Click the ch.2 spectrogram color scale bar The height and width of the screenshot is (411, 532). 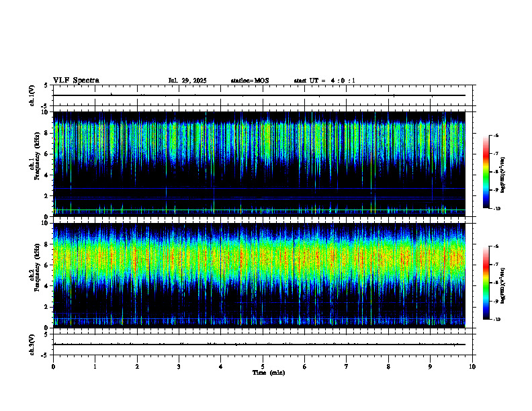(486, 283)
